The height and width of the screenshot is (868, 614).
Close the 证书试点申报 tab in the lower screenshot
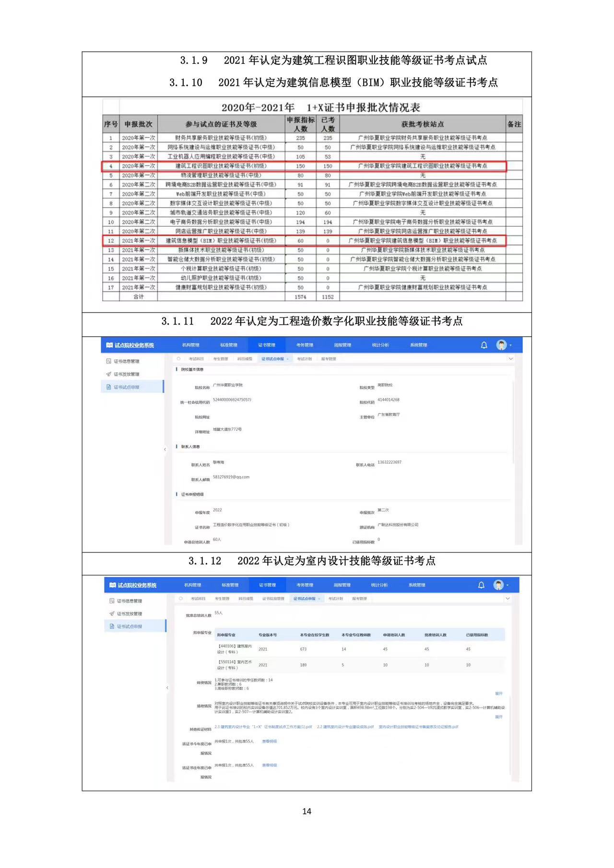click(319, 598)
